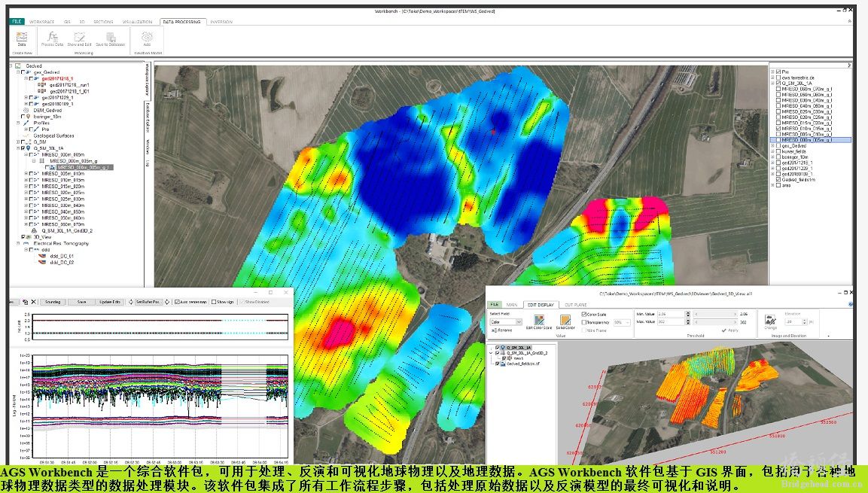Image resolution: width=868 pixels, height=493 pixels.
Task: Click the Add Newtown Model ribbon icon
Action: pos(148,37)
